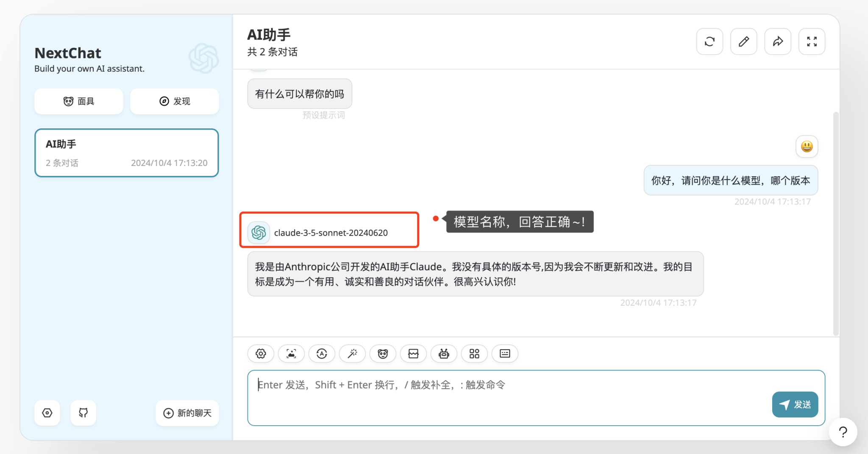Click the image upload icon above the input
Image resolution: width=868 pixels, height=454 pixels.
pos(291,354)
